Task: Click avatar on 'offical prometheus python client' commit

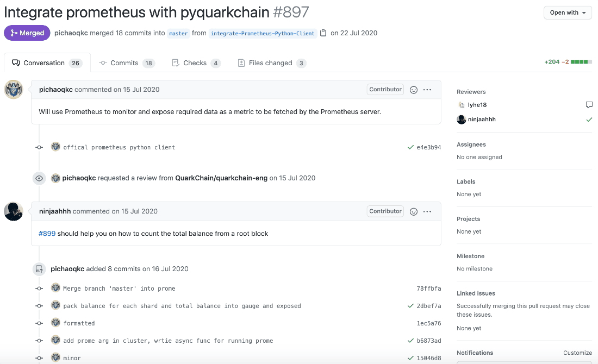Action: [x=55, y=147]
